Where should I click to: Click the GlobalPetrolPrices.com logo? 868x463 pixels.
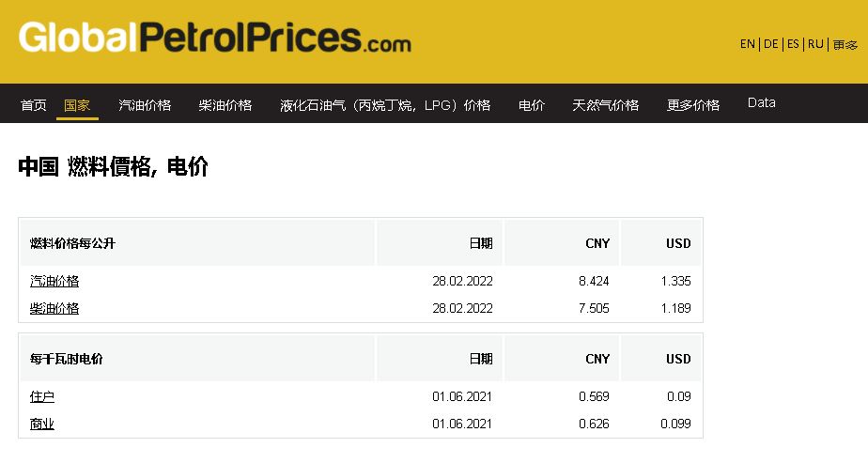(x=215, y=38)
